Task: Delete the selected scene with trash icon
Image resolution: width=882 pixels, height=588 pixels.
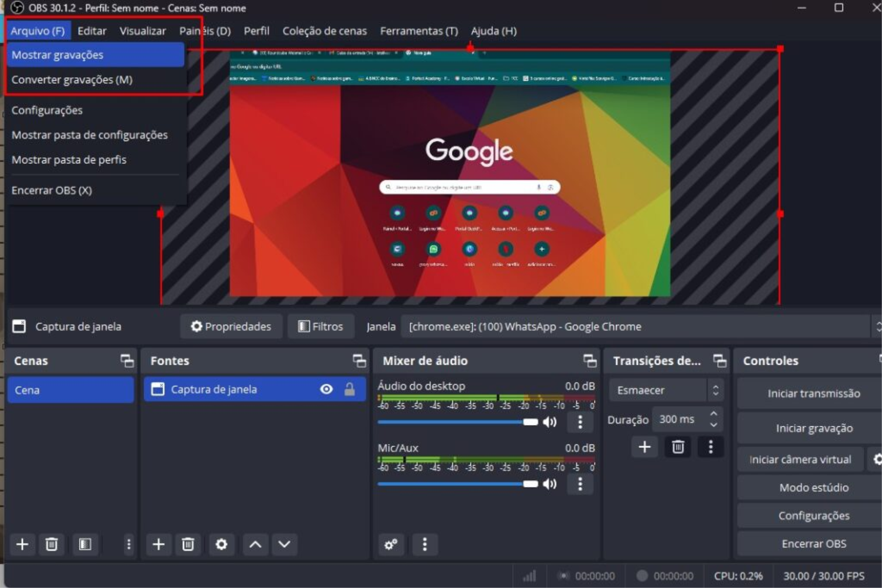Action: (x=51, y=544)
